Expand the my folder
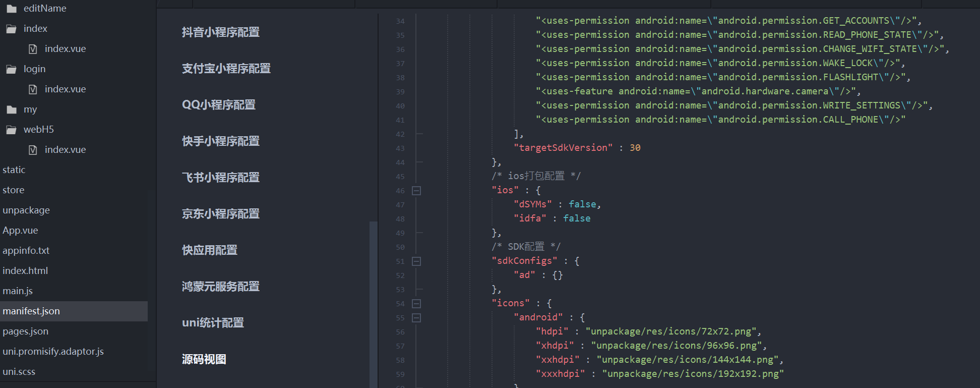980x388 pixels. click(x=30, y=109)
